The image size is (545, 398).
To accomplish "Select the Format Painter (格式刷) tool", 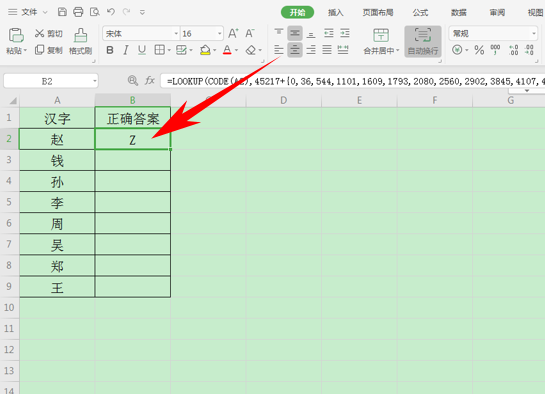I will pos(80,41).
